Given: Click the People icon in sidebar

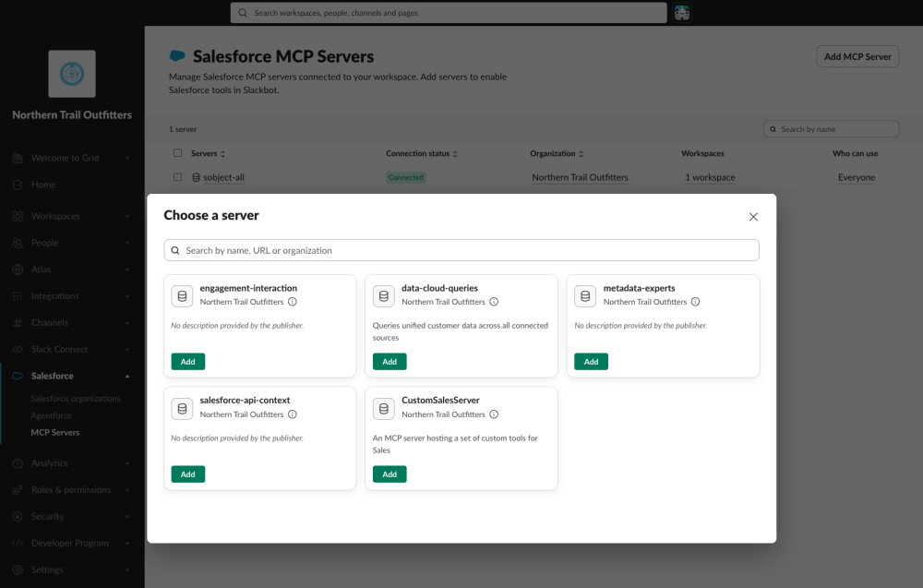Looking at the screenshot, I should coord(18,243).
